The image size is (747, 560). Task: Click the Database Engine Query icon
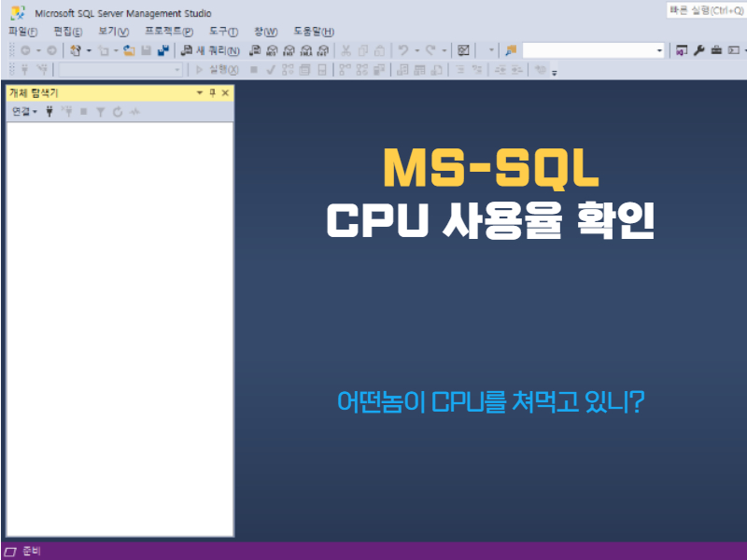[x=255, y=50]
